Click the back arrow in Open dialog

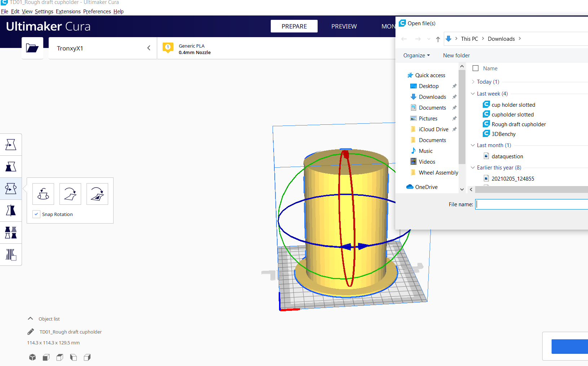[404, 39]
